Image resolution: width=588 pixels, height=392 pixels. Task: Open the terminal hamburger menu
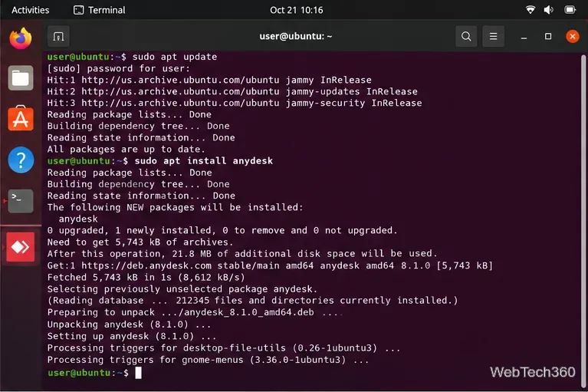(493, 36)
